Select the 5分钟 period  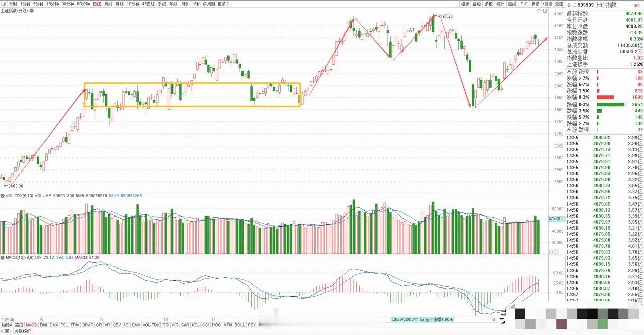pyautogui.click(x=38, y=4)
